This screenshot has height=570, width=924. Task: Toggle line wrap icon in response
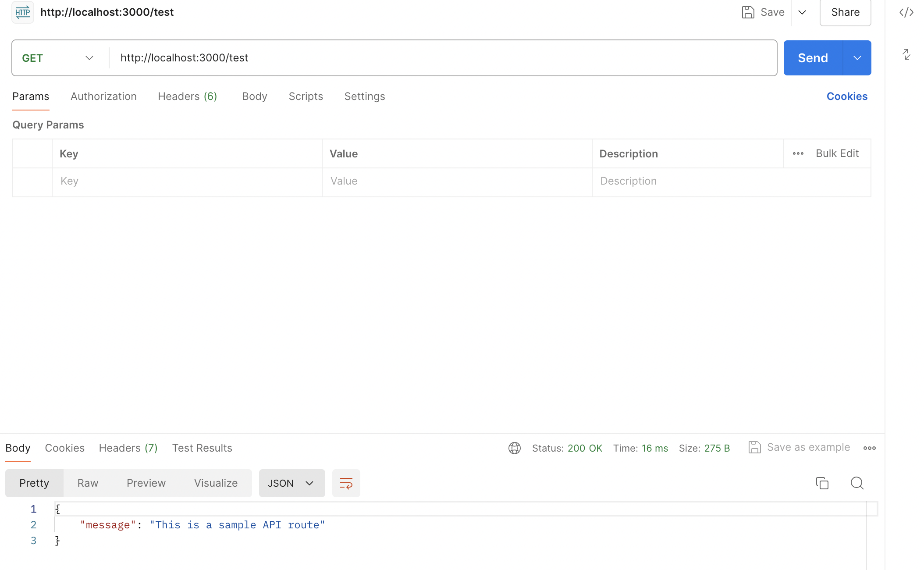pos(346,483)
